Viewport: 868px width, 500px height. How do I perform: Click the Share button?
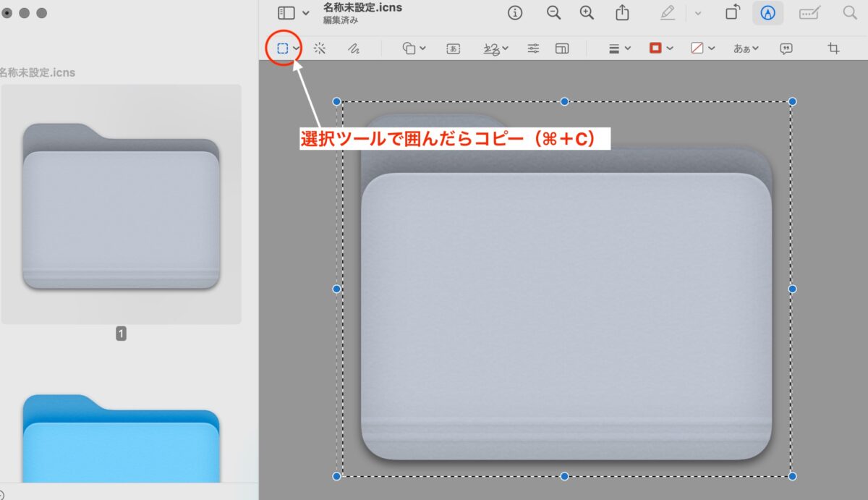622,13
